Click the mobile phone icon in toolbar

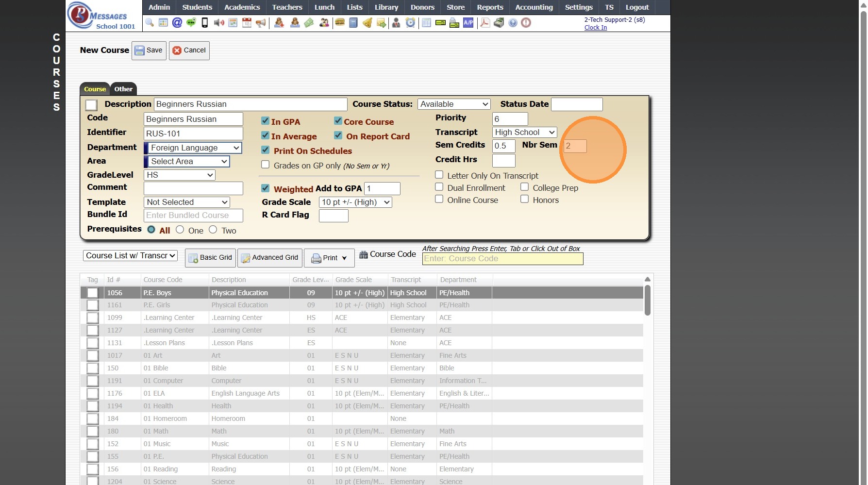pos(205,23)
